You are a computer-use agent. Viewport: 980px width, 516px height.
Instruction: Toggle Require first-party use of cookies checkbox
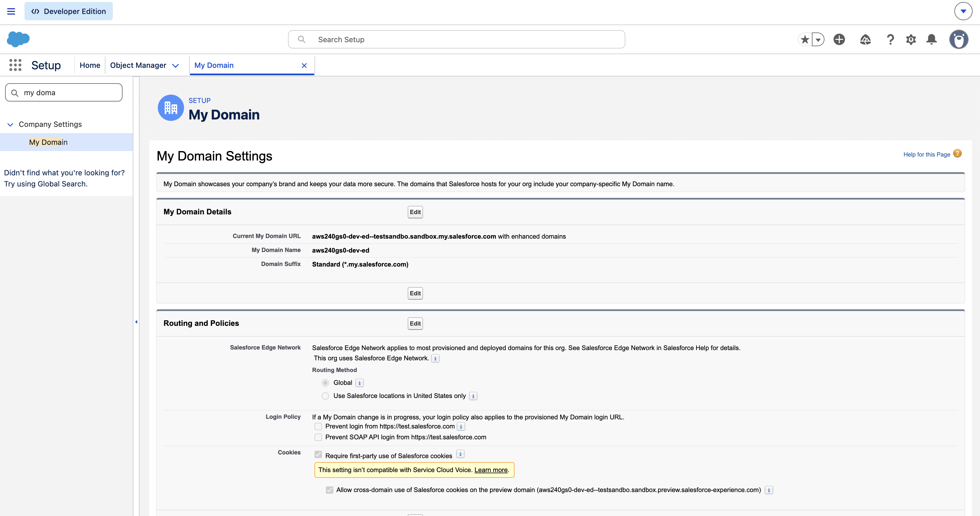[318, 454]
